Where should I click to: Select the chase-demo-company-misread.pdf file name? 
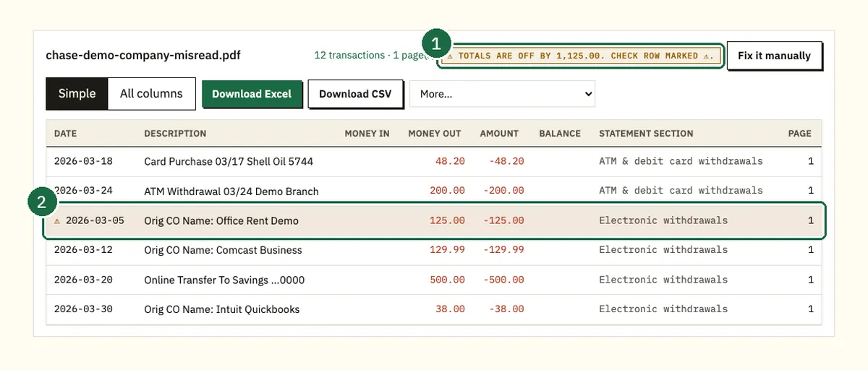coord(143,55)
